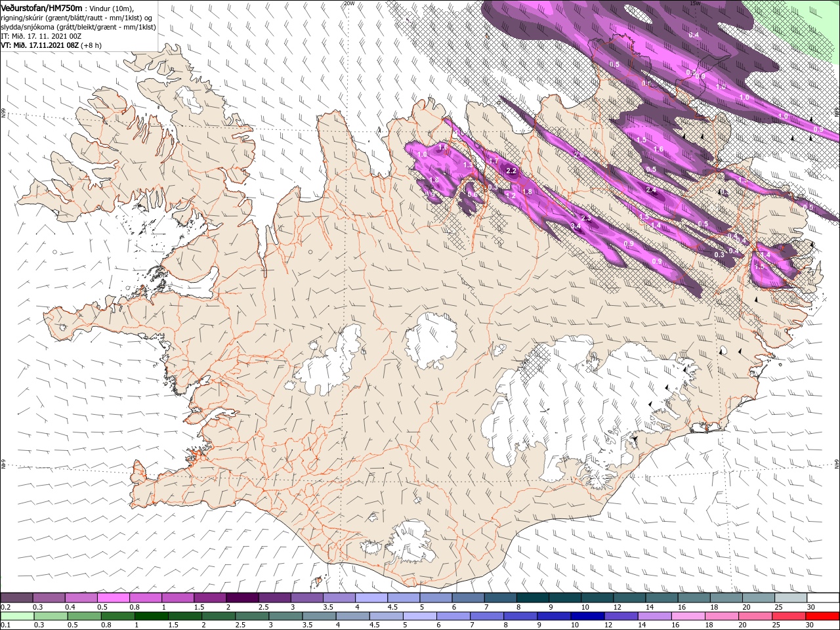Select lower legend swatch between 0.5 and 0.8

coord(84,616)
